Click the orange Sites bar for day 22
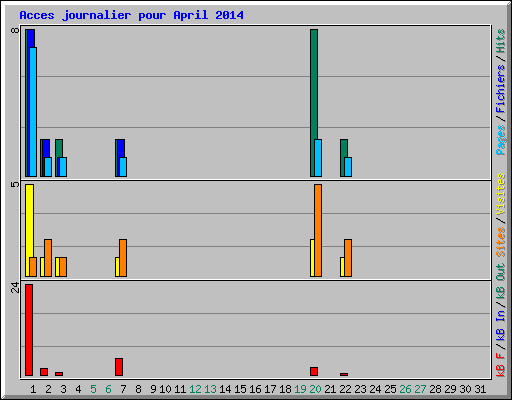The width and height of the screenshot is (512, 400). click(348, 258)
